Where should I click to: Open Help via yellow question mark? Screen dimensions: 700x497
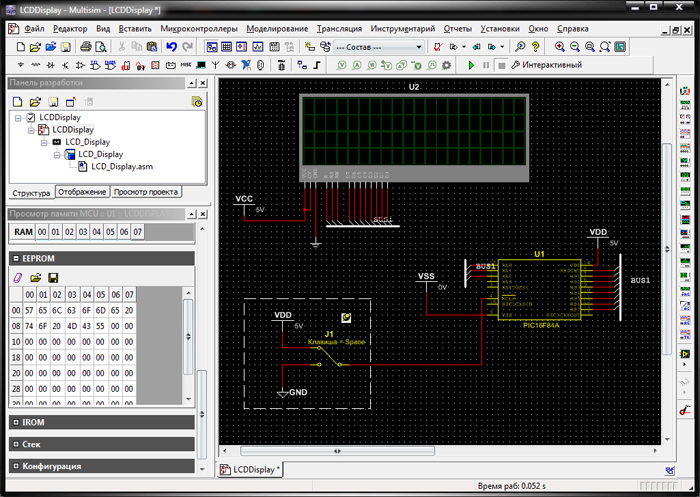tap(535, 46)
